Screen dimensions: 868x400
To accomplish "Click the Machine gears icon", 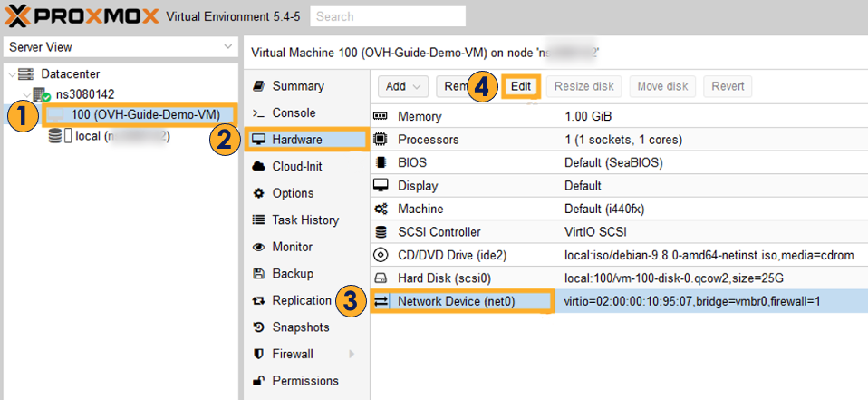I will 381,209.
